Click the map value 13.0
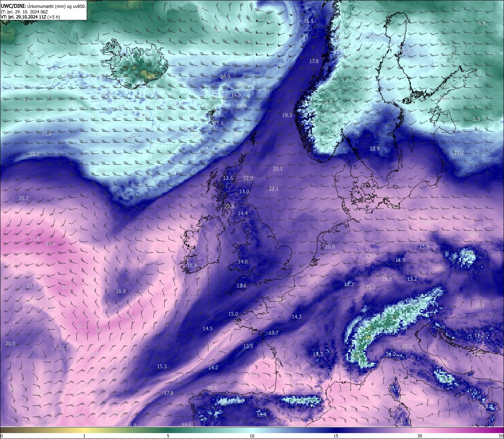504x439 pixels. (244, 192)
